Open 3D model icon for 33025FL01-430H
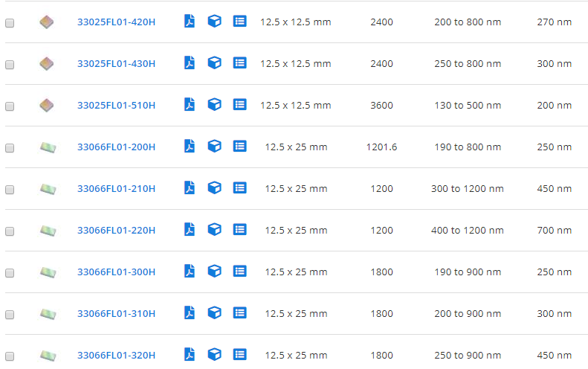This screenshot has width=588, height=369. [x=214, y=63]
